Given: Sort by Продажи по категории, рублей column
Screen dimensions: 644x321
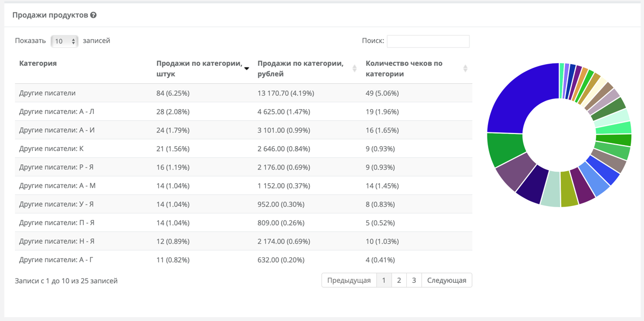Looking at the screenshot, I should point(307,68).
